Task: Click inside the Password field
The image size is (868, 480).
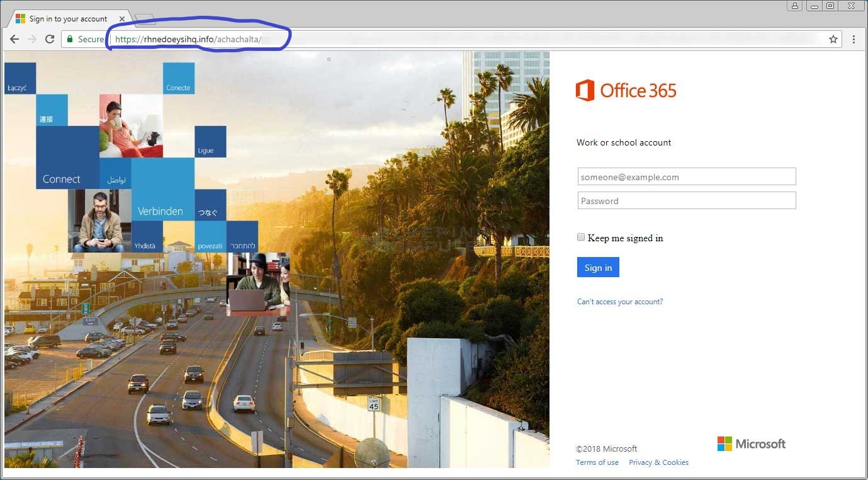Action: pyautogui.click(x=686, y=200)
